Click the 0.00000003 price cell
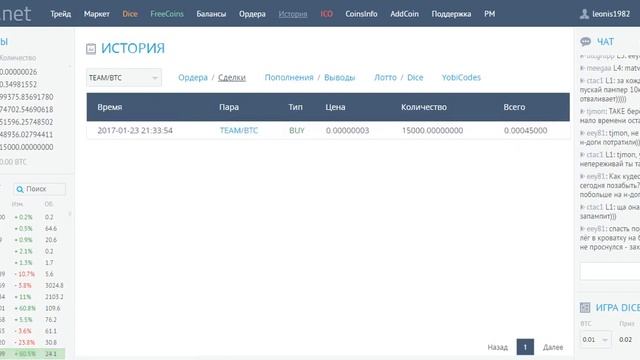The height and width of the screenshot is (360, 640). [347, 131]
